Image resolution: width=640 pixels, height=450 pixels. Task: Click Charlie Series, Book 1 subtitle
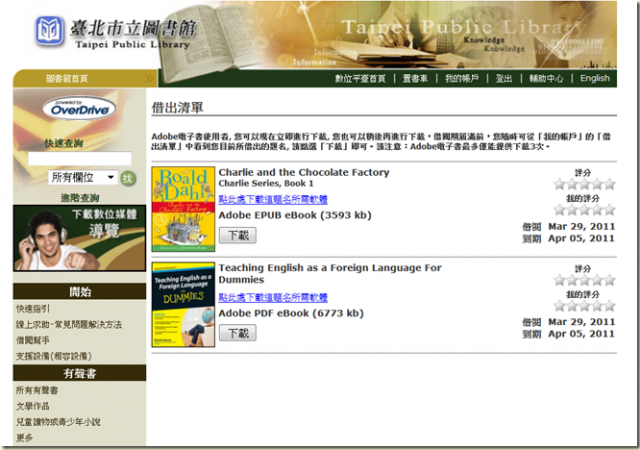(266, 183)
